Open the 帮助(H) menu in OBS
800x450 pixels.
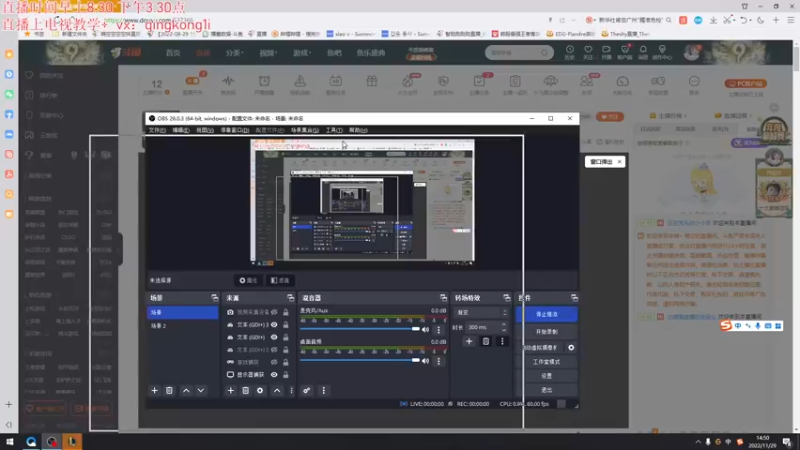pyautogui.click(x=358, y=130)
